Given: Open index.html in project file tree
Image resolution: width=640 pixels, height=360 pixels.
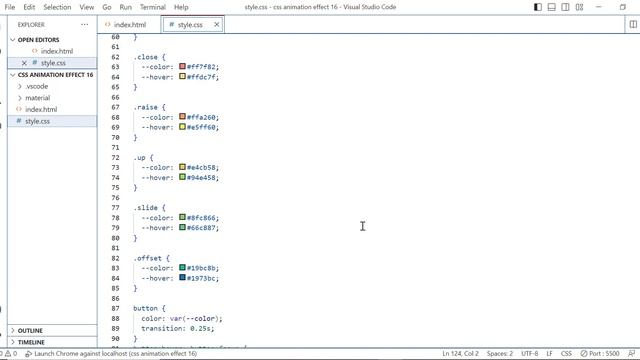Looking at the screenshot, I should point(41,109).
